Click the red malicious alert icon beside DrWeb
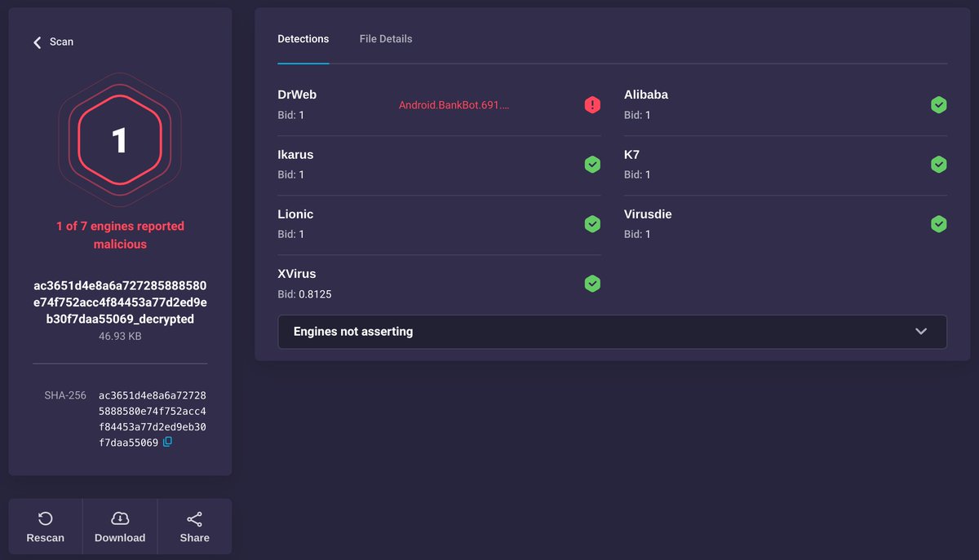979x560 pixels. 592,104
